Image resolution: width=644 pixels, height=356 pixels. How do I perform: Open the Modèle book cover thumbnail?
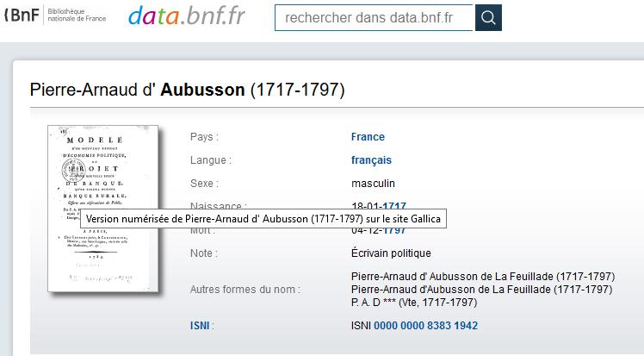[x=103, y=209]
